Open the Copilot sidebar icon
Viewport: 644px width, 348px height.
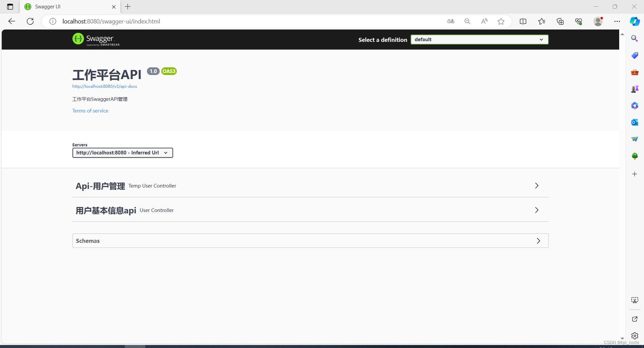pyautogui.click(x=635, y=21)
